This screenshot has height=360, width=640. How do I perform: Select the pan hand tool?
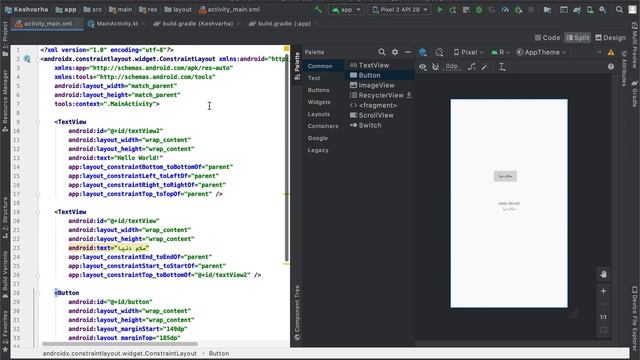(x=603, y=274)
